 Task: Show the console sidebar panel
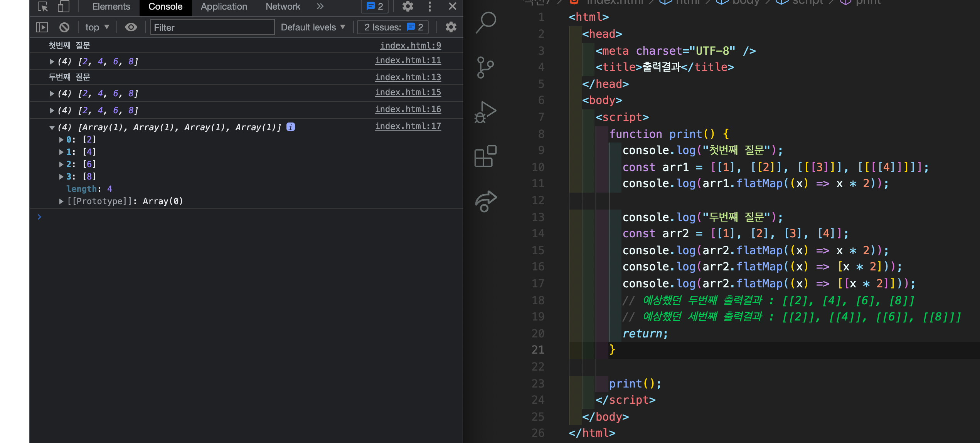42,27
